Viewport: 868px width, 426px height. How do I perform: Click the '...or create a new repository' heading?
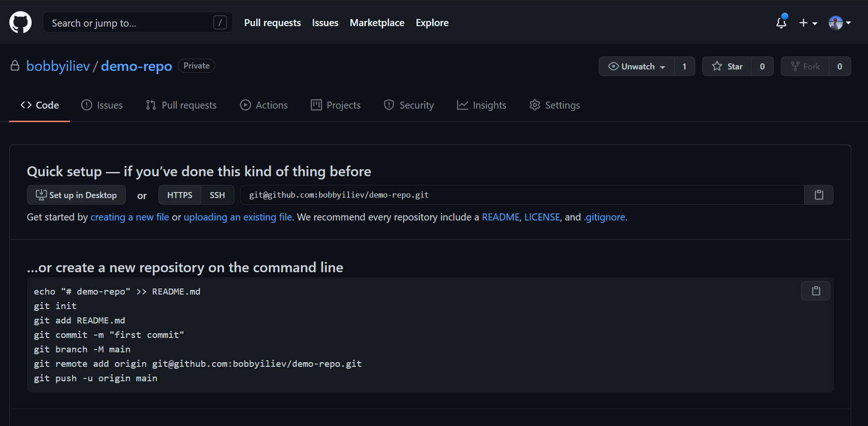click(x=185, y=268)
